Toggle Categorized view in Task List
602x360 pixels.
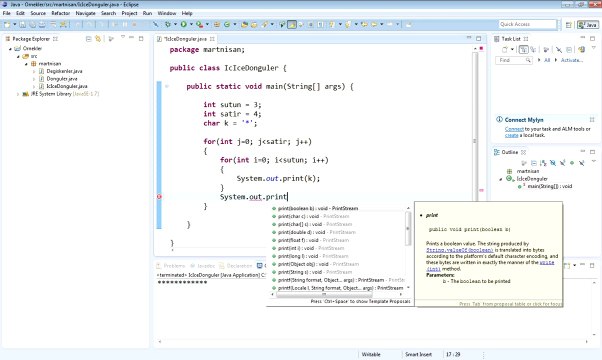click(x=524, y=49)
